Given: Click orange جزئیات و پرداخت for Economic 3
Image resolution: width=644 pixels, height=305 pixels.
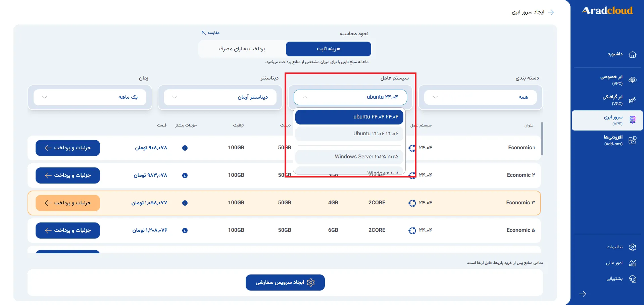Looking at the screenshot, I should (x=68, y=203).
